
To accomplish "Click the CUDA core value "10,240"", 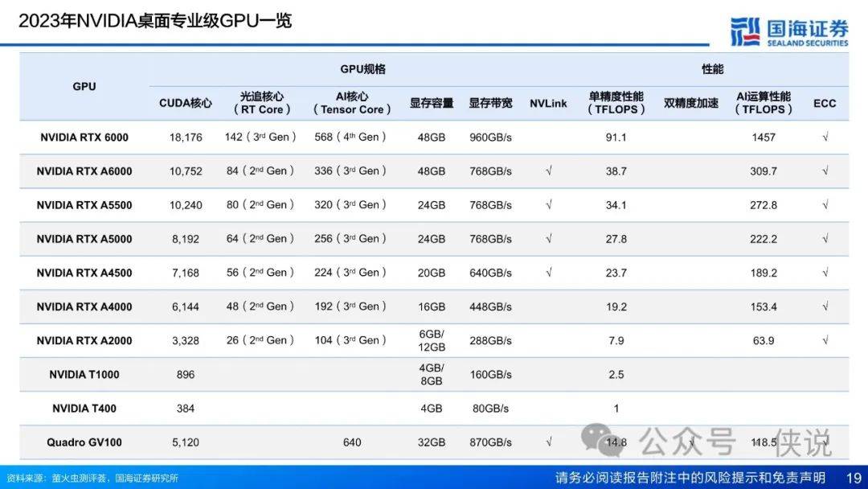I will click(186, 205).
